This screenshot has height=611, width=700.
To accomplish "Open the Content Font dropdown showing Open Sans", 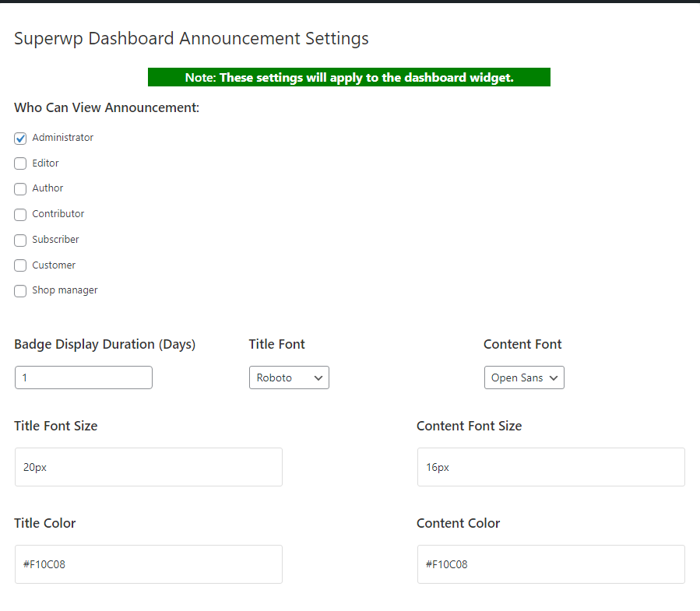I will tap(524, 377).
